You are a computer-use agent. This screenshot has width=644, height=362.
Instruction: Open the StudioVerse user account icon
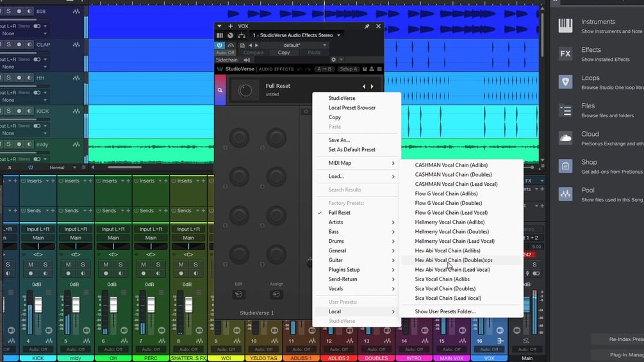372,69
